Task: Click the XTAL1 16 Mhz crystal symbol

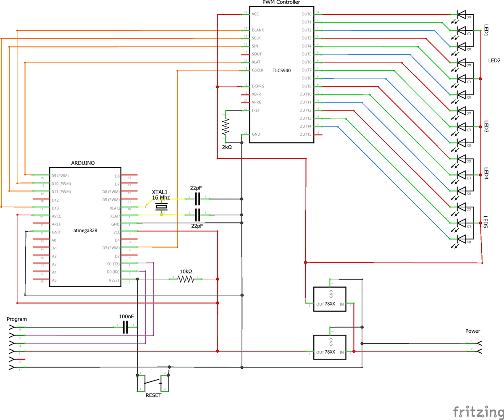Action: click(x=161, y=206)
